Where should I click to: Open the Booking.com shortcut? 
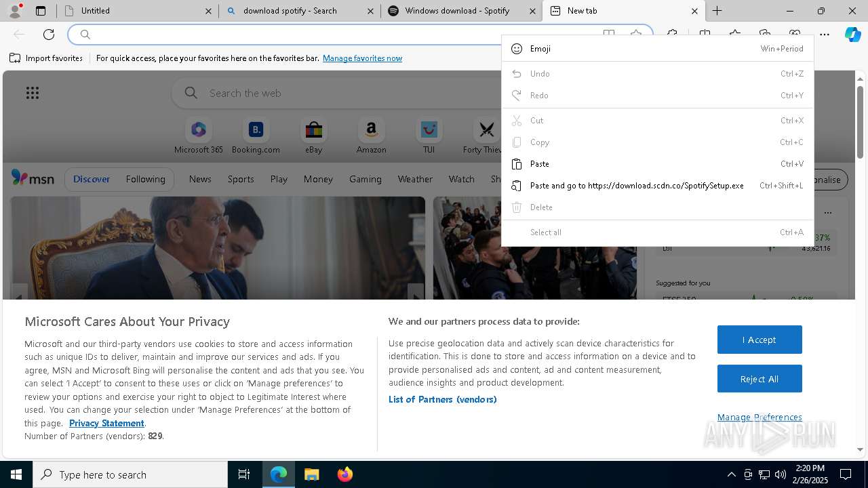pyautogui.click(x=256, y=136)
